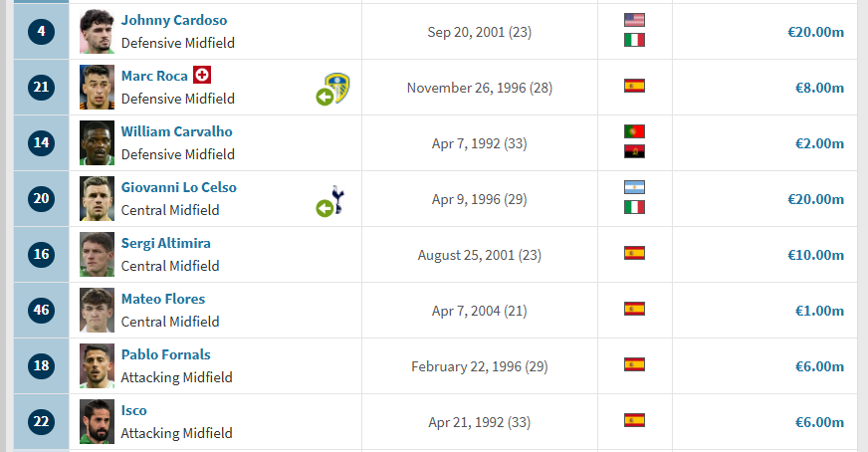Click Marc Roca's portrait thumbnail
868x452 pixels.
pyautogui.click(x=97, y=87)
